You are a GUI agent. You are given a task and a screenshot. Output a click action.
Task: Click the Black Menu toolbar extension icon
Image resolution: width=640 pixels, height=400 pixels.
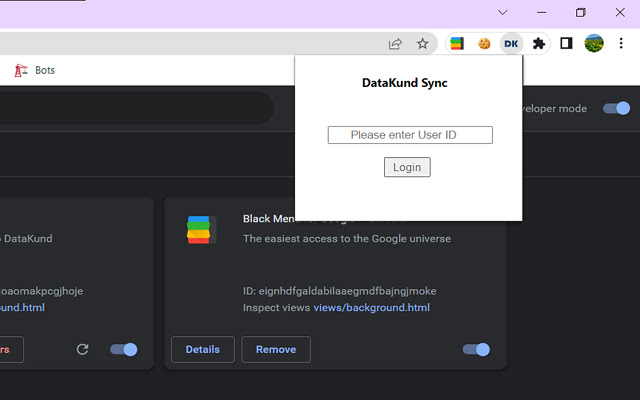tap(456, 44)
